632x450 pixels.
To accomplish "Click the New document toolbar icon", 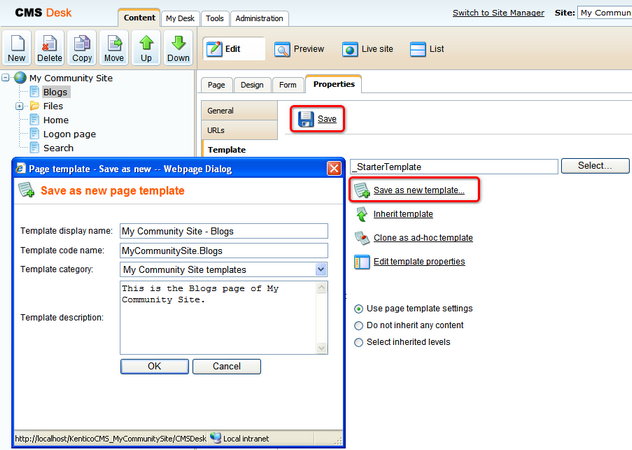I will [x=17, y=47].
